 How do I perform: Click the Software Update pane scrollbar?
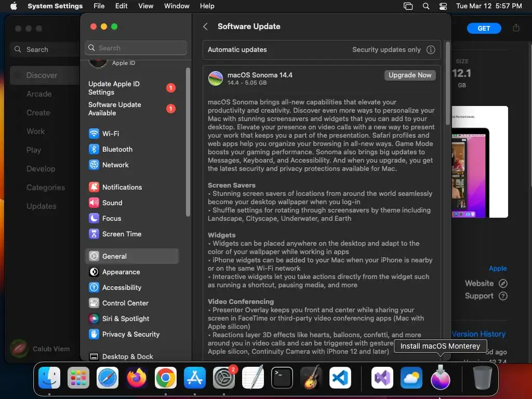447,84
